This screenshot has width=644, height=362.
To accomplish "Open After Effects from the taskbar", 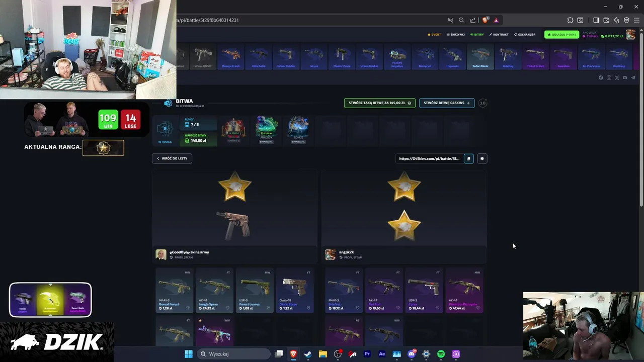I will [381, 354].
